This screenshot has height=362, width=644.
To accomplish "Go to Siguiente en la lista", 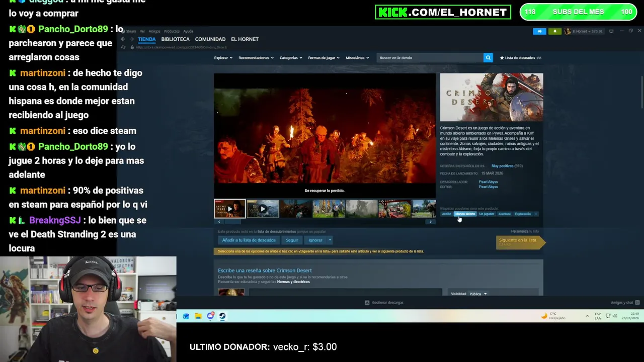I will point(520,242).
